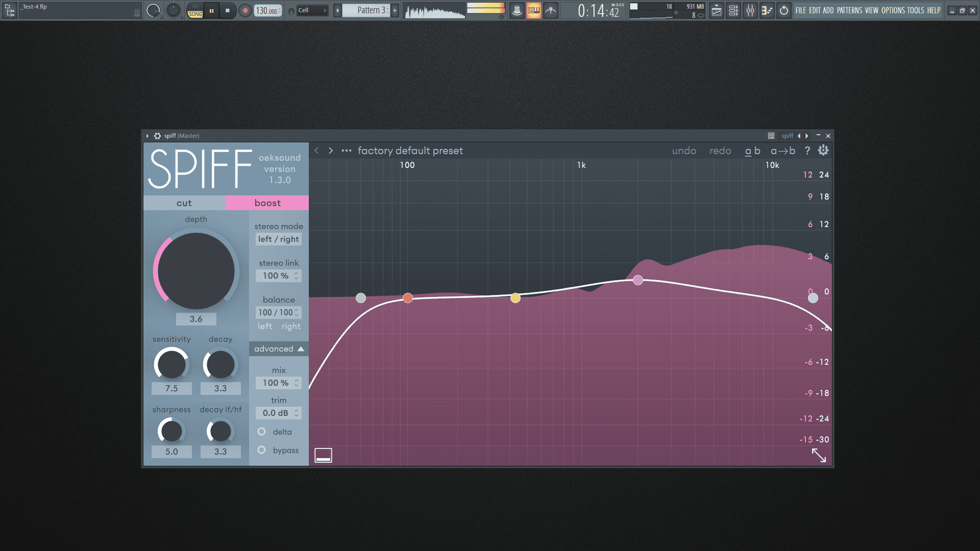980x551 pixels.
Task: Click the countdown/metronome blend icon
Action: point(551,10)
